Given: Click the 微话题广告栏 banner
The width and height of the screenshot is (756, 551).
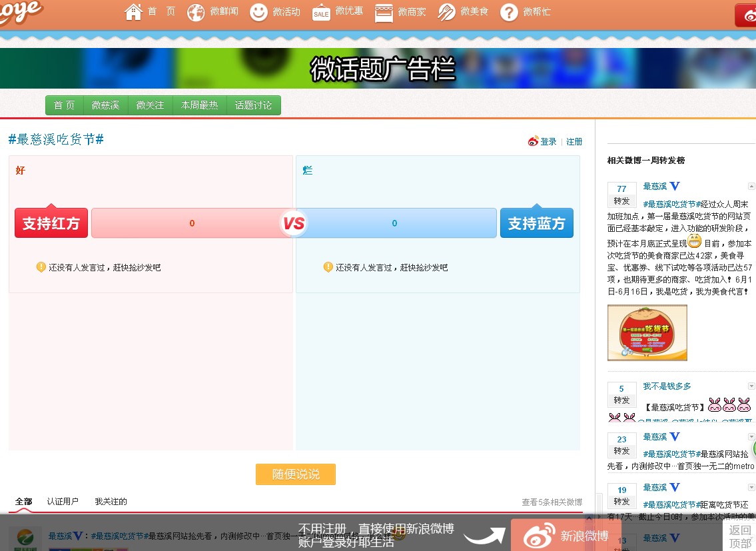Looking at the screenshot, I should click(378, 68).
